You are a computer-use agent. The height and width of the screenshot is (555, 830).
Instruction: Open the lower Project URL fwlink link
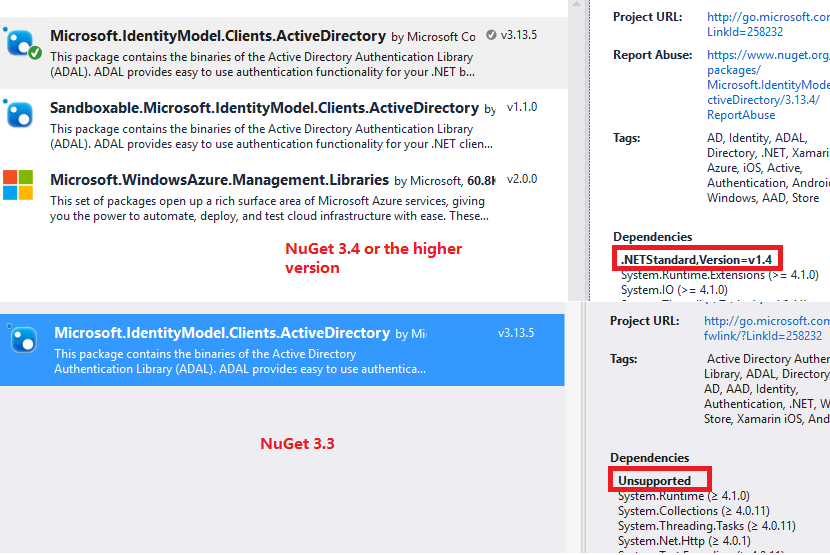tap(766, 328)
